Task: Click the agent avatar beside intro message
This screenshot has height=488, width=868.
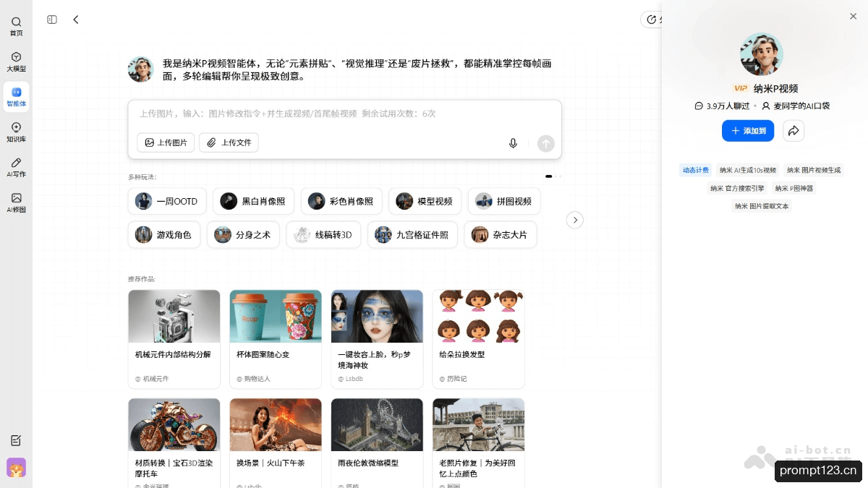Action: pyautogui.click(x=140, y=69)
